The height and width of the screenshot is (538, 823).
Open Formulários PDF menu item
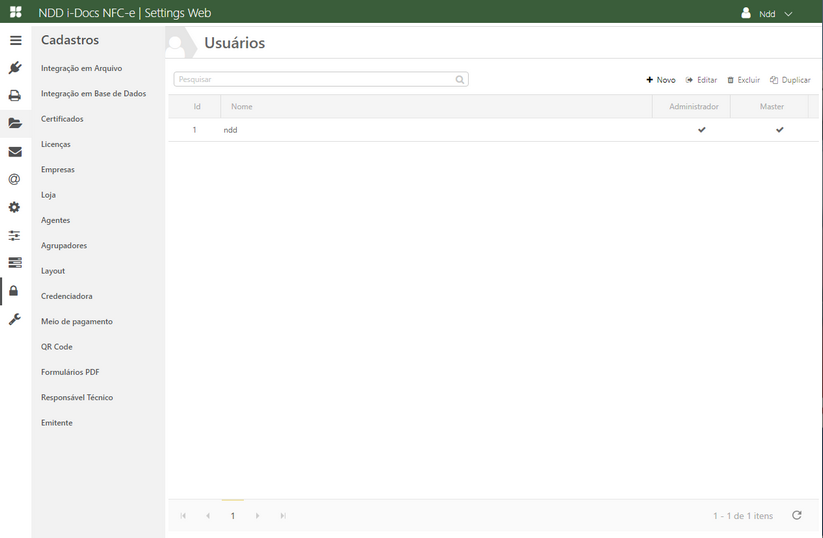(x=70, y=372)
